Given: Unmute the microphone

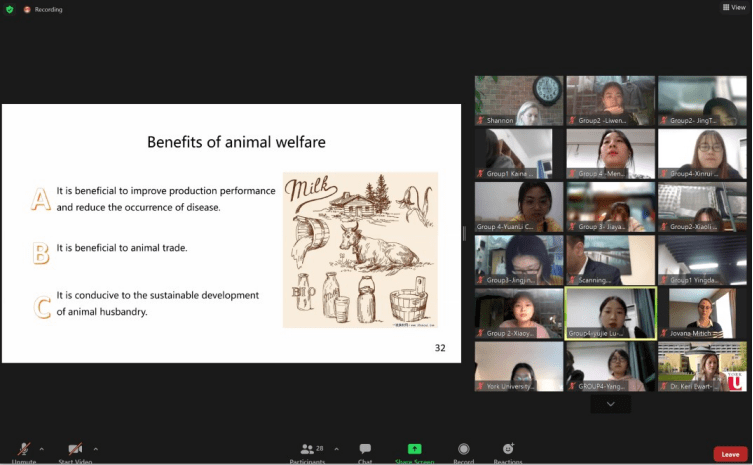Looking at the screenshot, I should 23,451.
